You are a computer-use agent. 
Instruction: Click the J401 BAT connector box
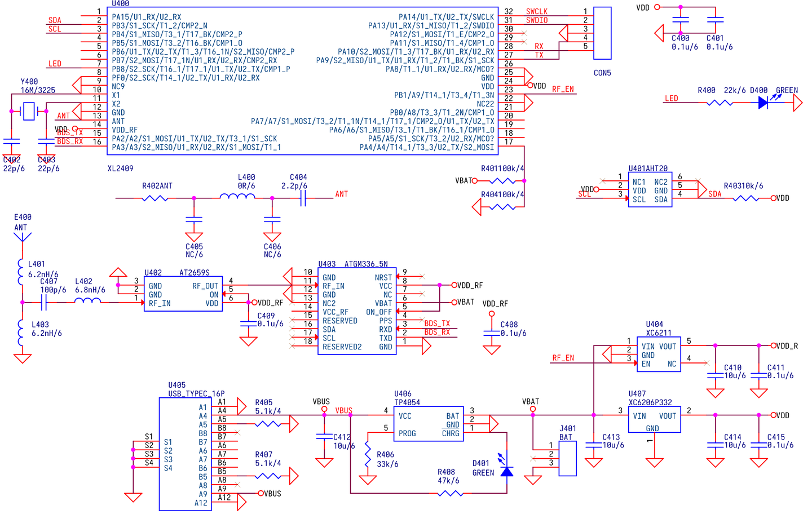[x=568, y=459]
